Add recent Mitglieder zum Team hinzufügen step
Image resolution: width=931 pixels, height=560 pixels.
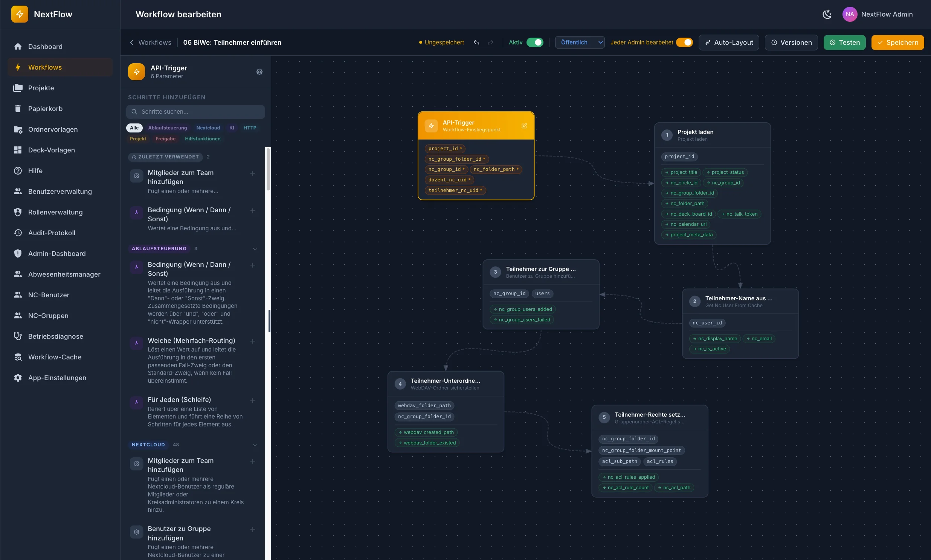coord(253,173)
